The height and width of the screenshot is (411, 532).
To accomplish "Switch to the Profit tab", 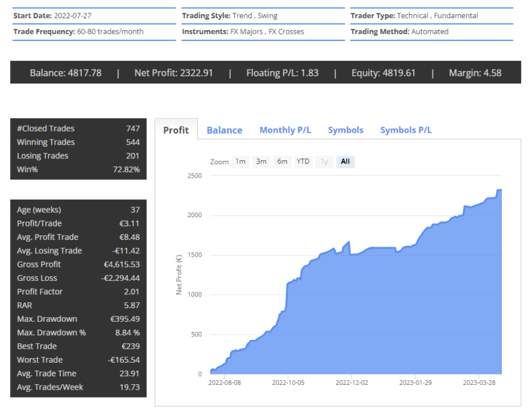I will (x=176, y=130).
